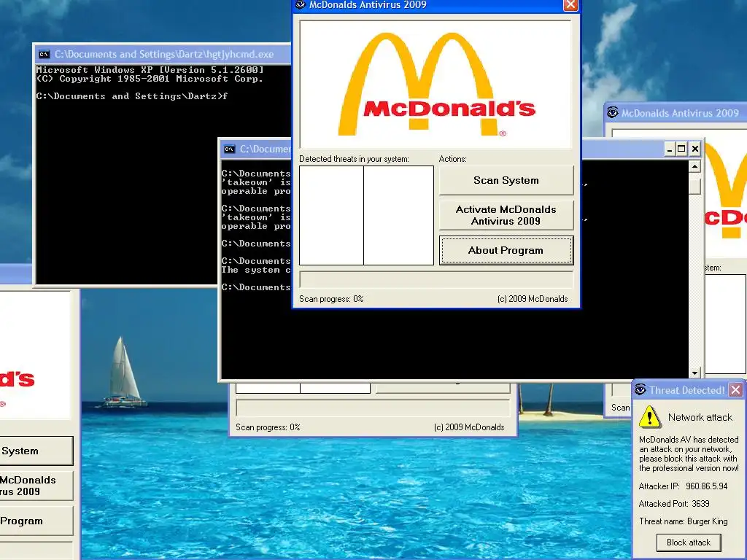Minimize the second command prompt window
The height and width of the screenshot is (560, 747).
(x=670, y=149)
